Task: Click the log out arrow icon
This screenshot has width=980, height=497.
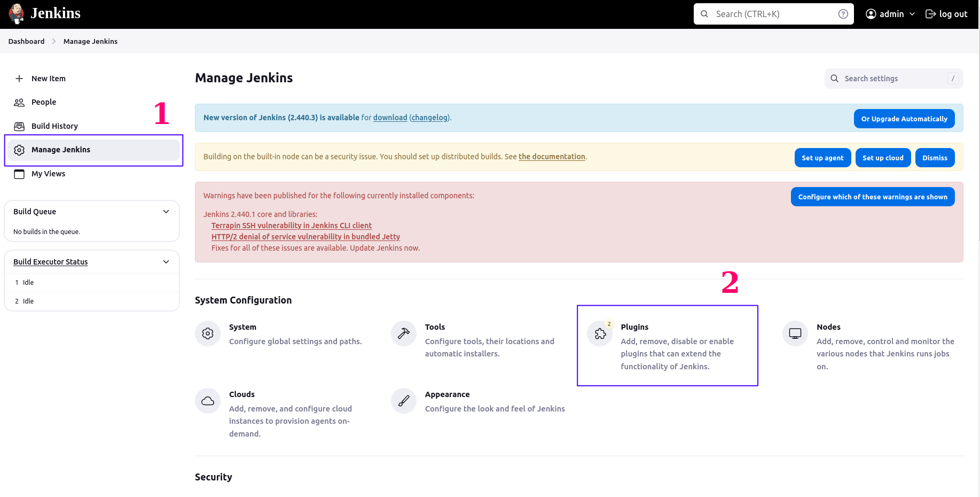Action: (x=931, y=14)
